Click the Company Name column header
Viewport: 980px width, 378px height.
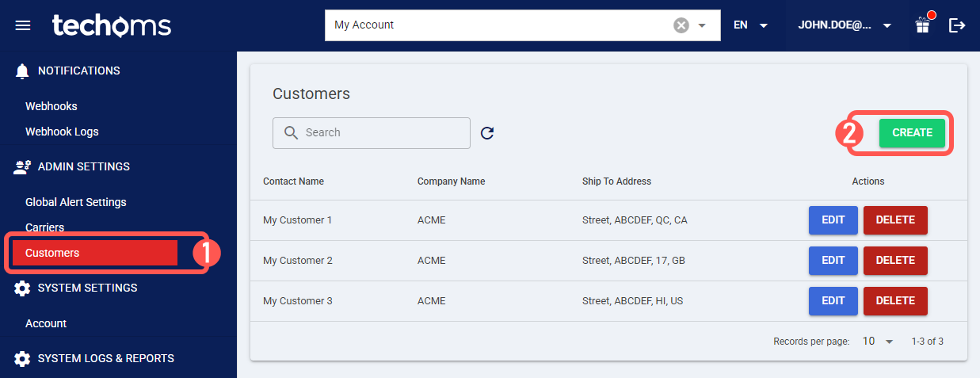(451, 181)
